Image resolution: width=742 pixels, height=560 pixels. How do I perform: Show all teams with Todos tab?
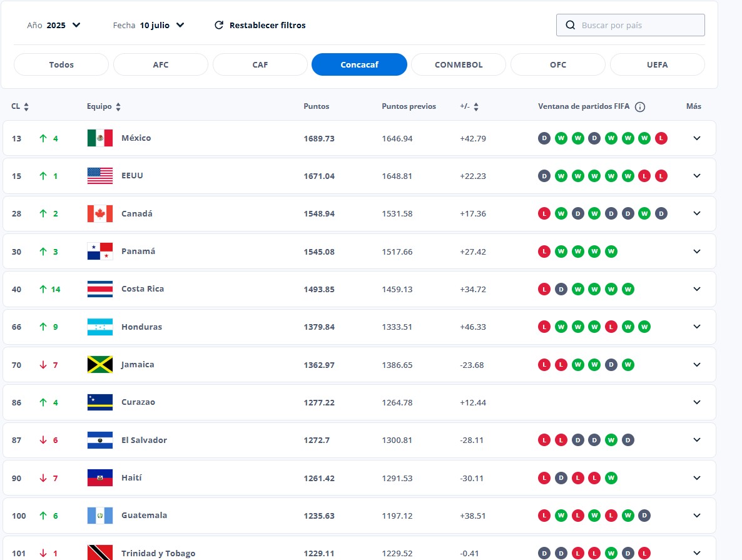[61, 64]
